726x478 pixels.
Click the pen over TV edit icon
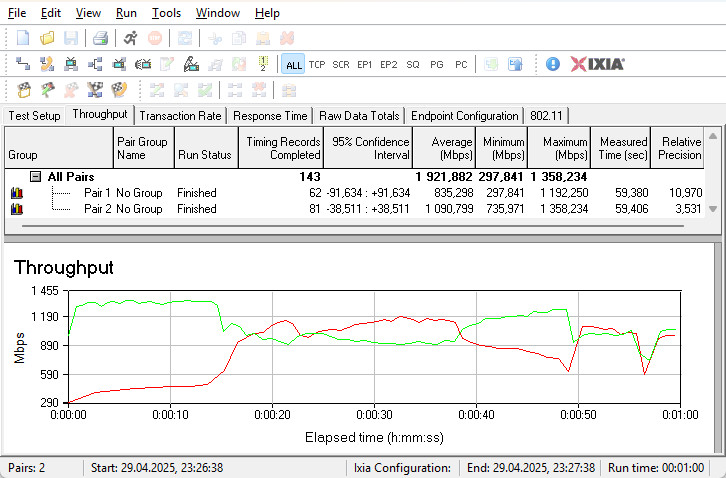pyautogui.click(x=191, y=64)
